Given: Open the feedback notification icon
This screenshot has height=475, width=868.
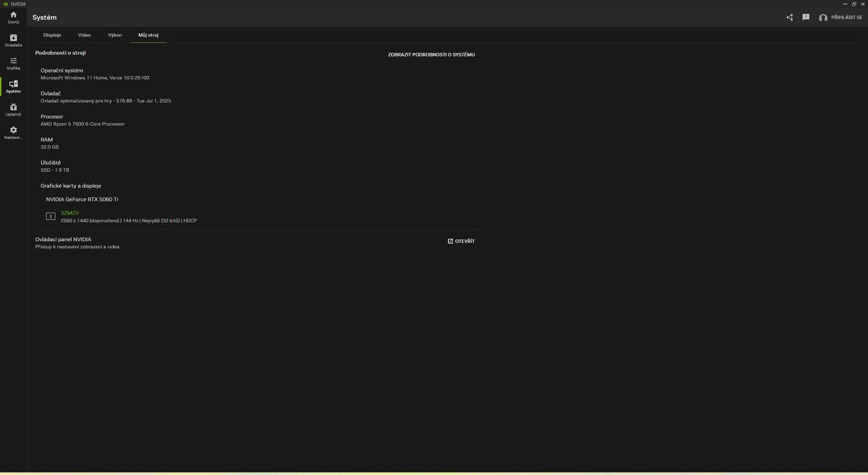Looking at the screenshot, I should [x=806, y=17].
